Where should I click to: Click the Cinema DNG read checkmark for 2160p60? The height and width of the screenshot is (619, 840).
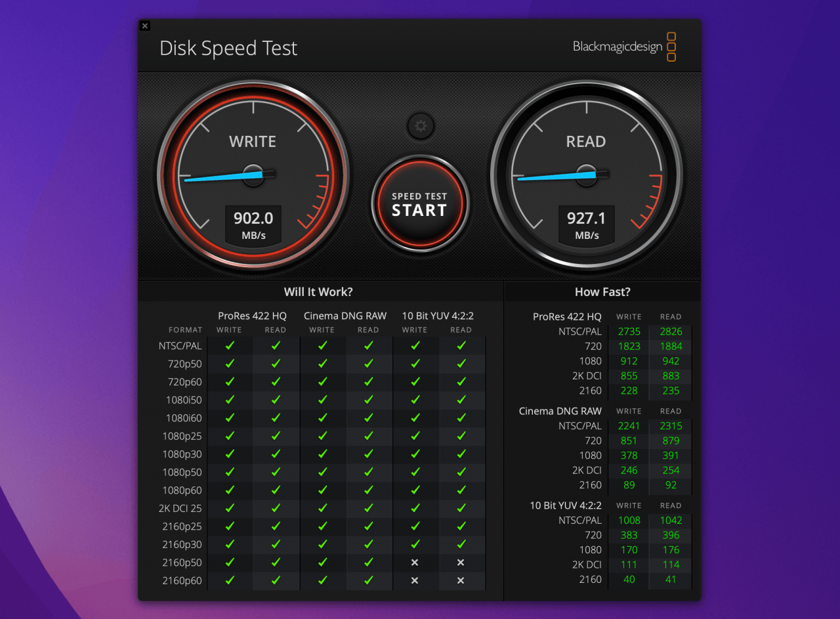(x=368, y=580)
